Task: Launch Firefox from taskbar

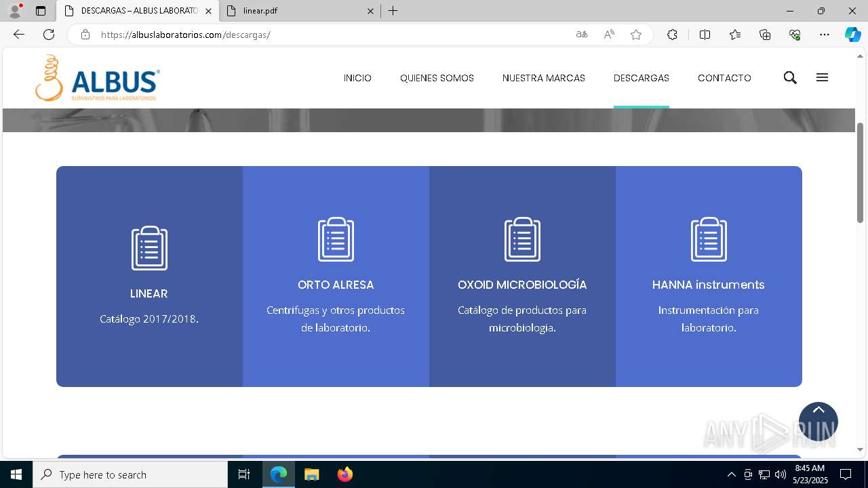Action: 345,474
